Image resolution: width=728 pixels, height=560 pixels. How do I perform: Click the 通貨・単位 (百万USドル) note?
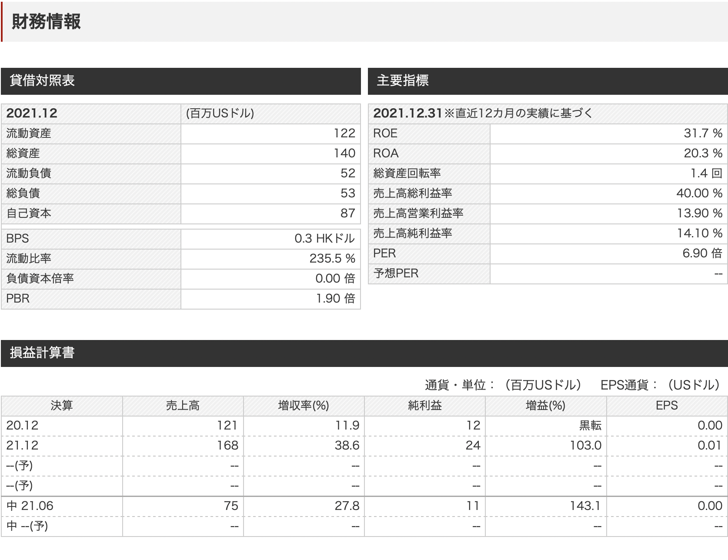point(503,385)
